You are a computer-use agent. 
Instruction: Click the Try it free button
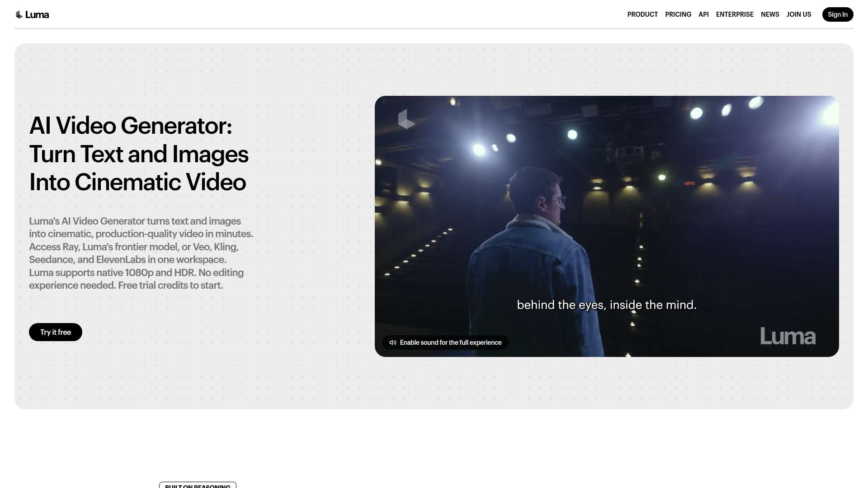(56, 332)
